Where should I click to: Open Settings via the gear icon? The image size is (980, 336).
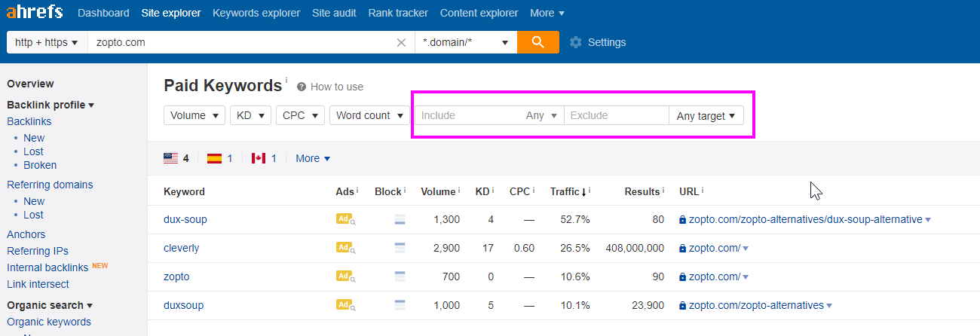[576, 42]
